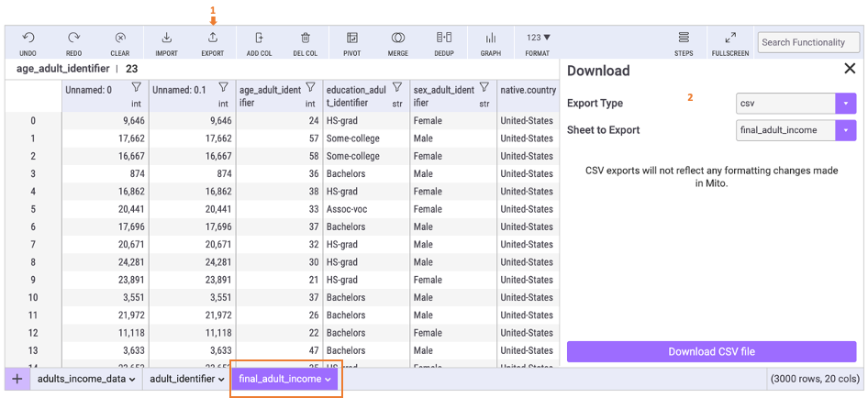The image size is (868, 398).
Task: Close the Download panel
Action: pyautogui.click(x=849, y=69)
